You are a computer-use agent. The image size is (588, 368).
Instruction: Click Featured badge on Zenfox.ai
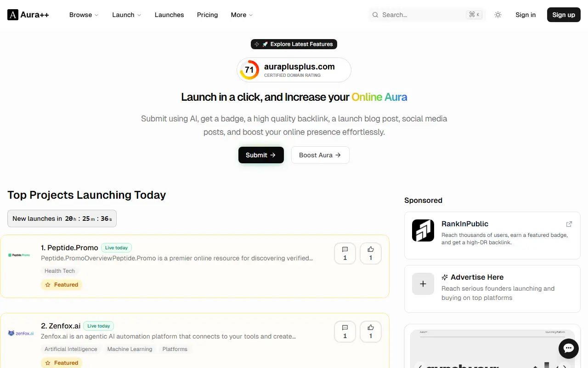coord(62,363)
